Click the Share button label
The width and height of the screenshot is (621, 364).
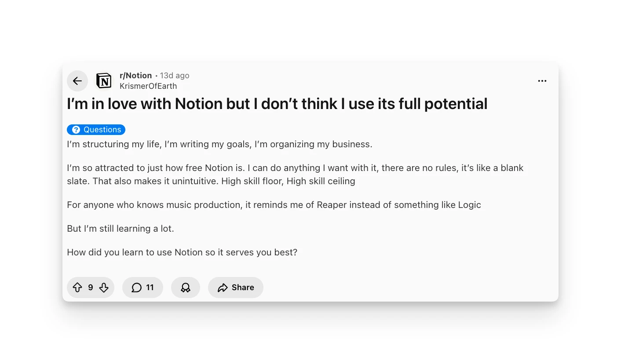click(x=243, y=288)
